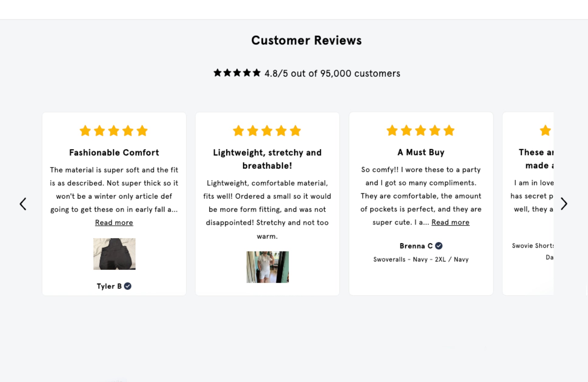The width and height of the screenshot is (588, 382).
Task: Click star rating on Fashionable Comfort review
Action: 114,131
